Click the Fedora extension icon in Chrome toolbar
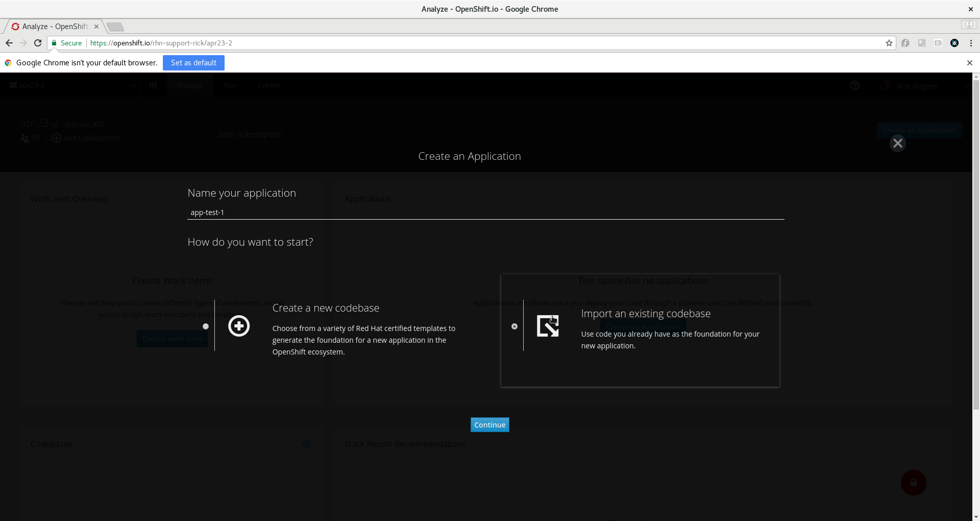The image size is (980, 521). pyautogui.click(x=905, y=43)
